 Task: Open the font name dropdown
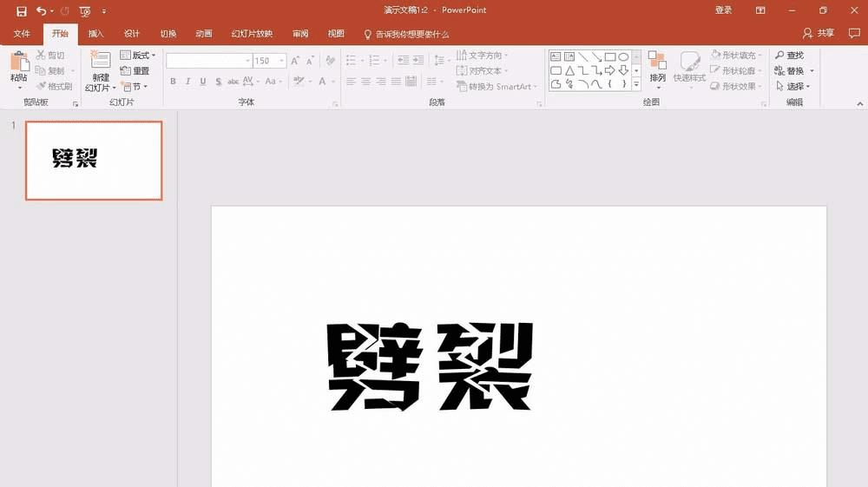pyautogui.click(x=247, y=60)
